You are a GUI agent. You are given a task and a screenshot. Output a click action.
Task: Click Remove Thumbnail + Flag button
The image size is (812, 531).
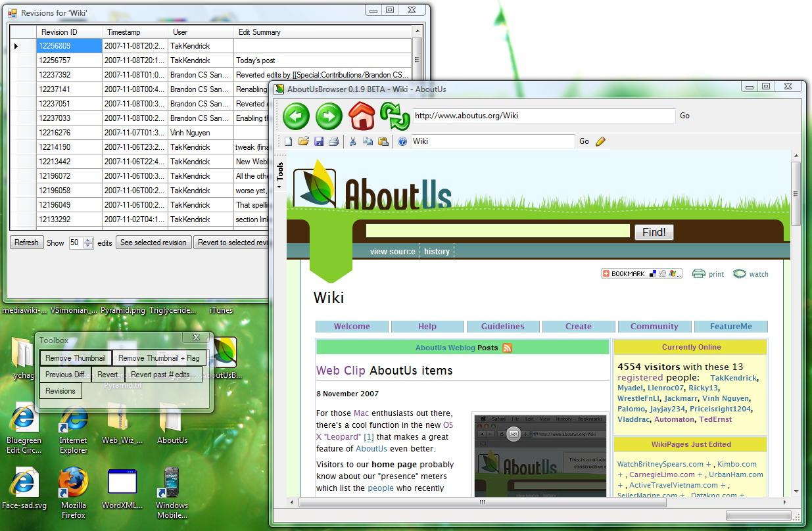click(x=159, y=358)
